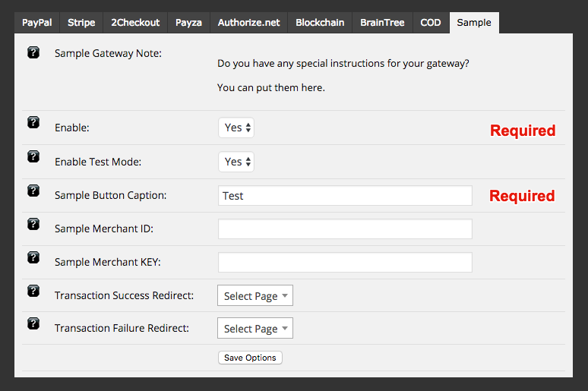
Task: Click the Save Options button
Action: [250, 358]
